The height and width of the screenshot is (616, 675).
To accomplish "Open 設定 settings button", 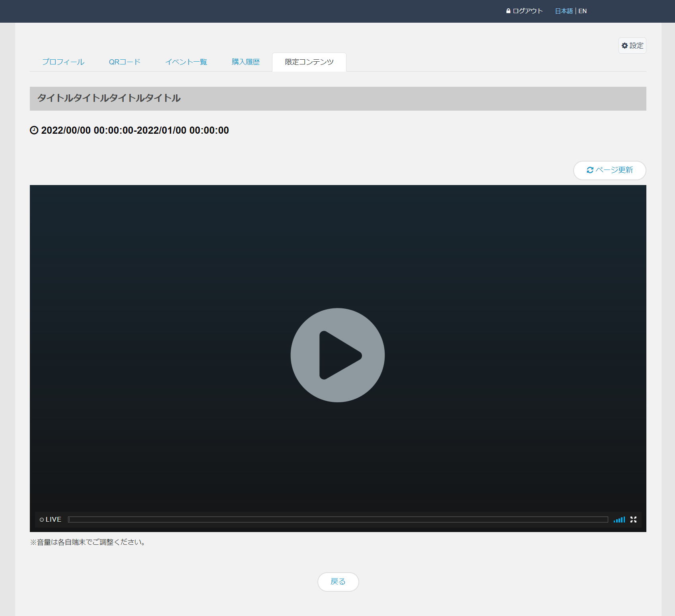I will [632, 45].
